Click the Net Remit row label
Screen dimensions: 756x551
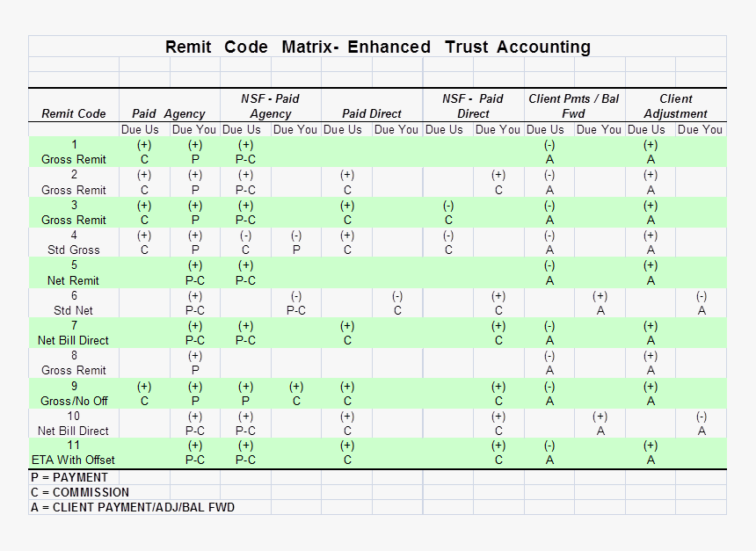tap(74, 280)
